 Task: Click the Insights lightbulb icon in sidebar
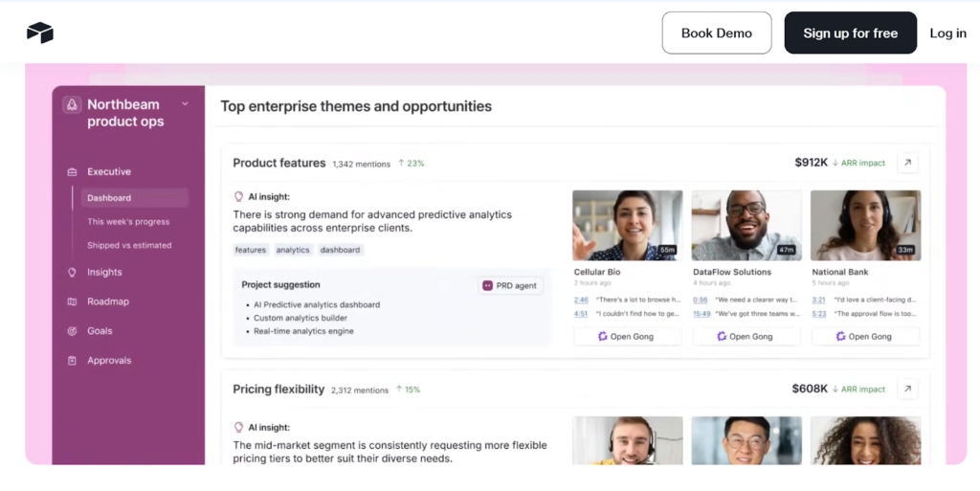pos(72,273)
